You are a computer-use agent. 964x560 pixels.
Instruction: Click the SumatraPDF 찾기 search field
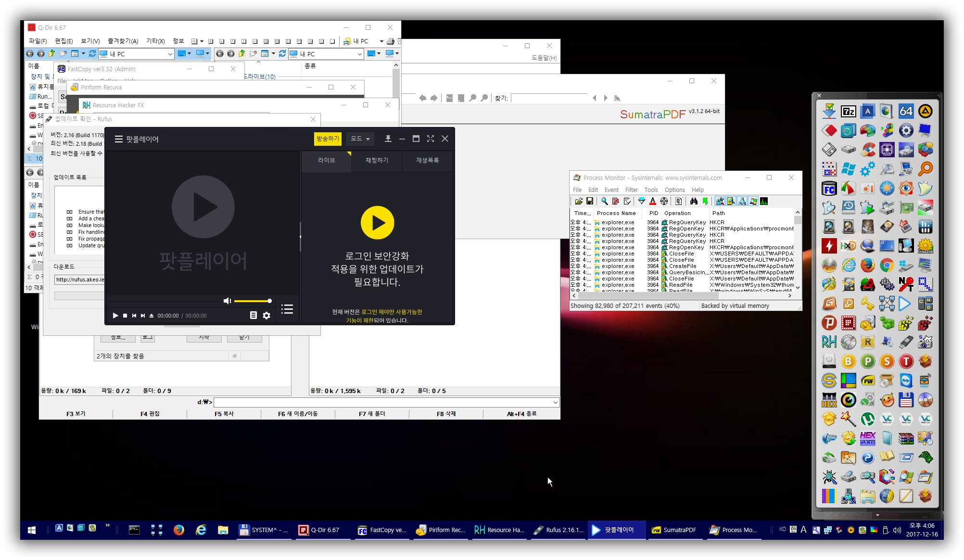[550, 98]
